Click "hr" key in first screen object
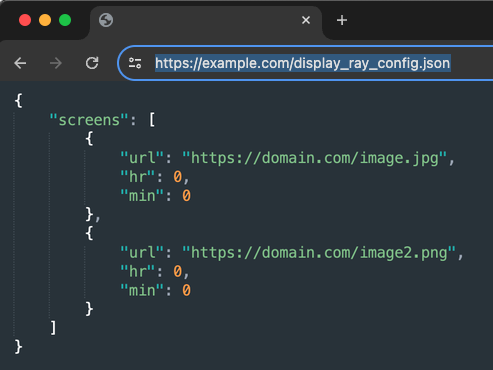 click(137, 177)
